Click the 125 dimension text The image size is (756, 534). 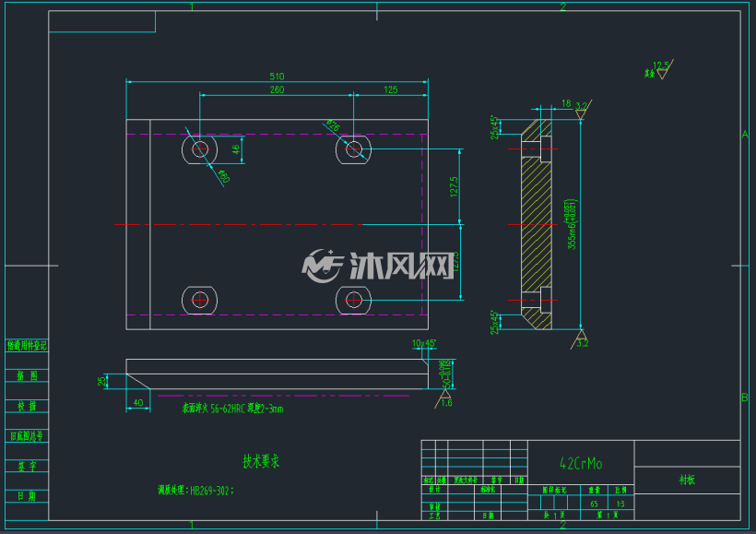tap(391, 89)
